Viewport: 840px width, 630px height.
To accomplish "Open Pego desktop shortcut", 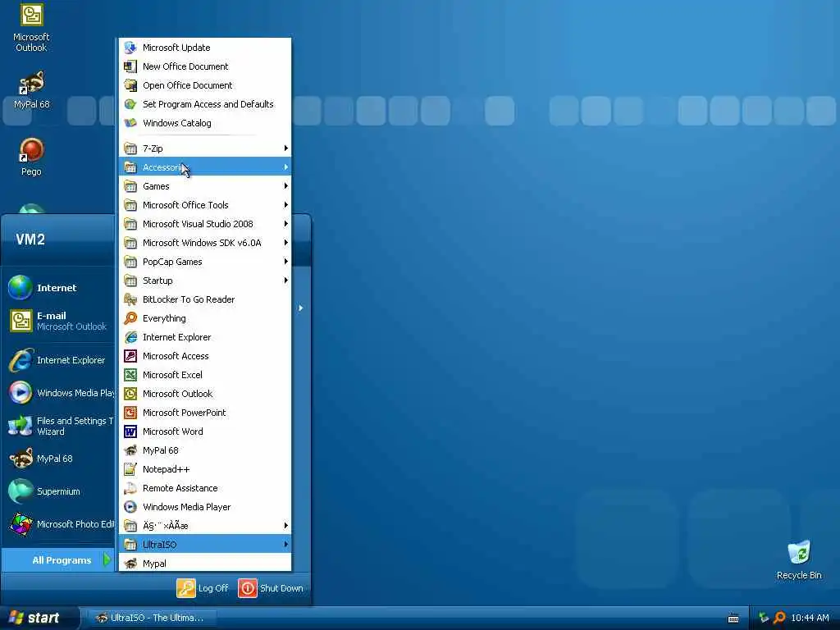I will coord(31,157).
